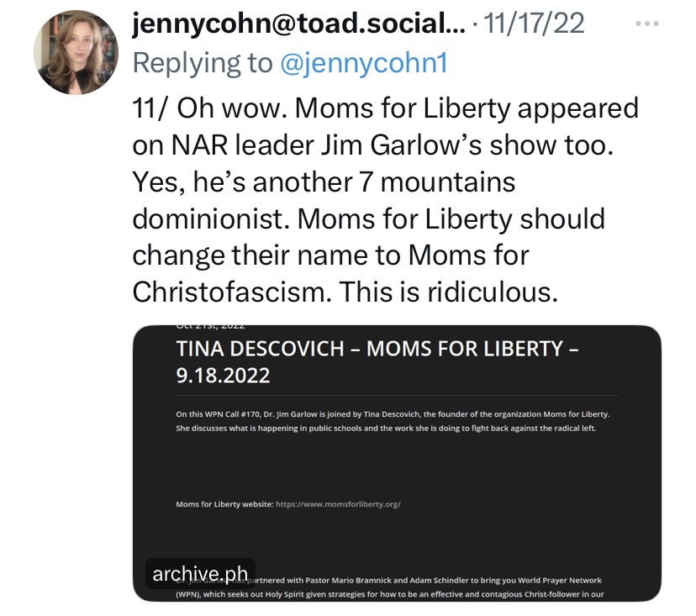Screen dimensions: 696x616
Task: Open the @jennycohn1 mention link
Action: 363,63
